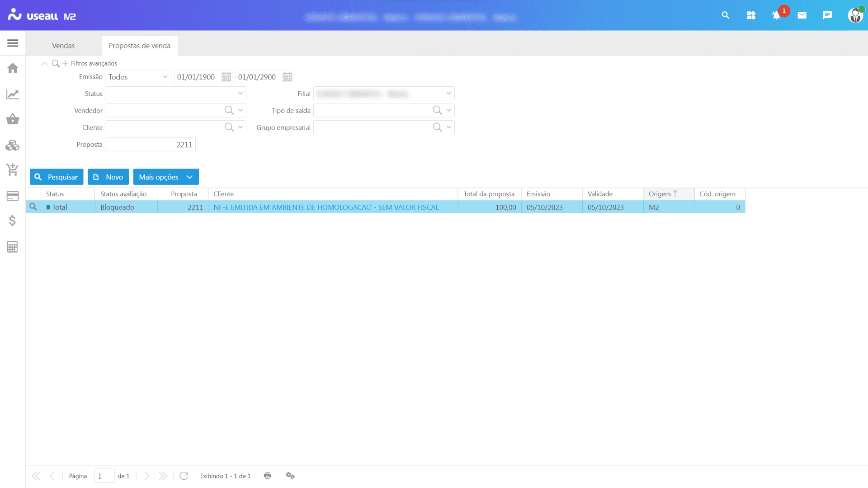Viewport: 868px width, 488px height.
Task: Open calendar for start date 01/01/1900
Action: 226,77
